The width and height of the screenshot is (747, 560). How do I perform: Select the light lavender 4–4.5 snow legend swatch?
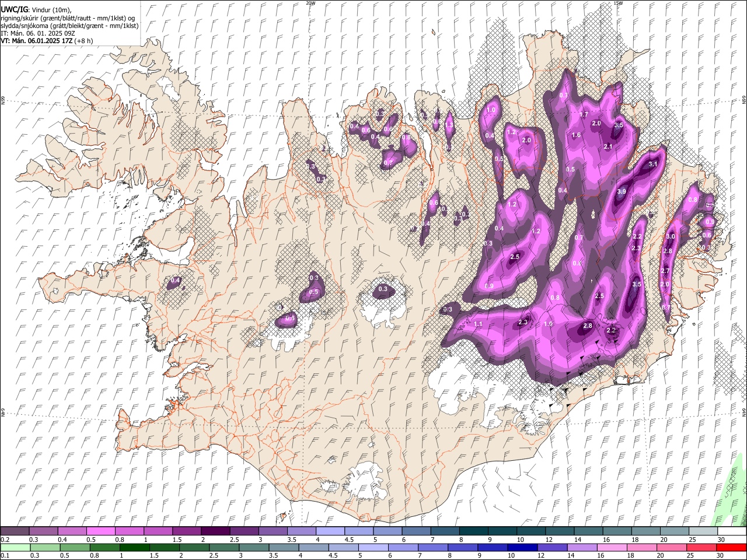tap(330, 531)
